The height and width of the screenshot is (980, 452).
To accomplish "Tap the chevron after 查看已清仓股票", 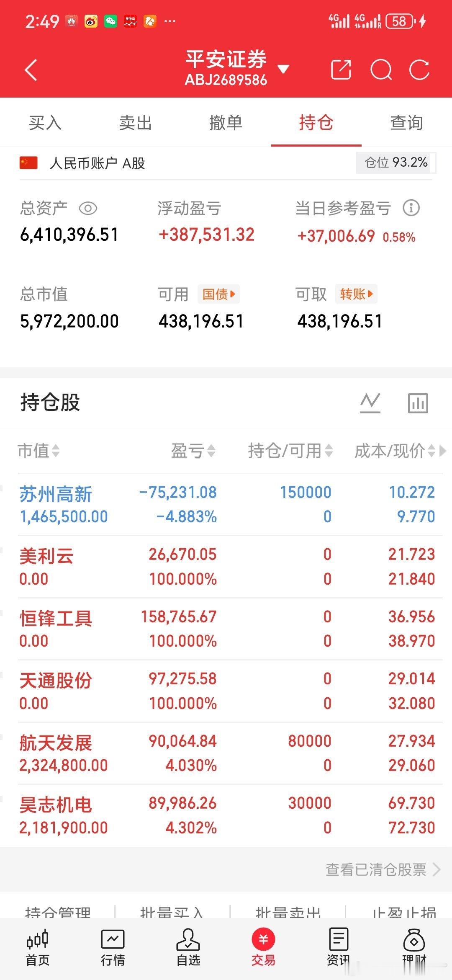I will (x=437, y=869).
